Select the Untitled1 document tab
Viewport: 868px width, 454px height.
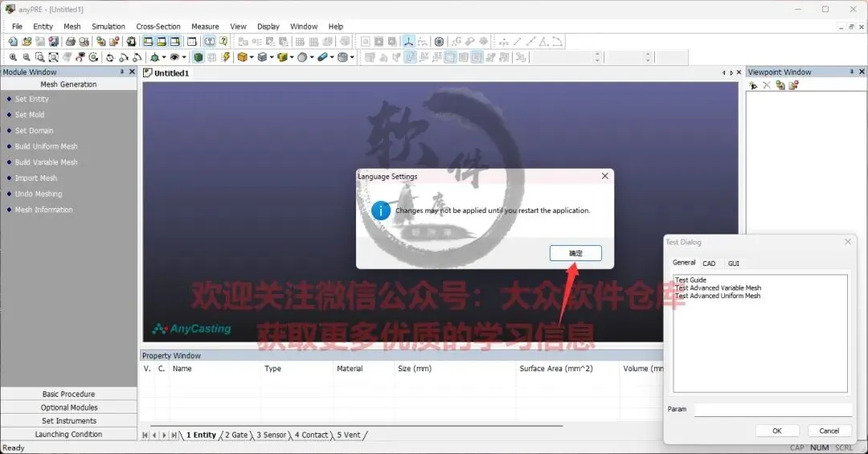pos(166,73)
